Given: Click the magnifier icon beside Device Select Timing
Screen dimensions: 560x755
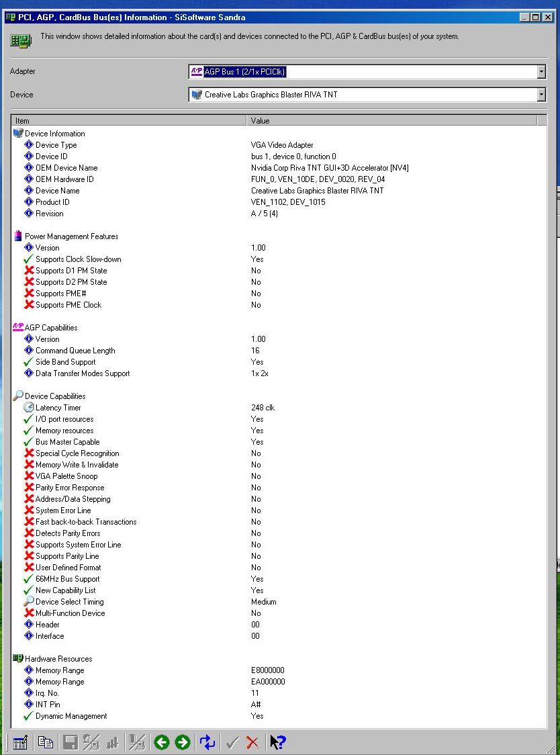Looking at the screenshot, I should 29,601.
